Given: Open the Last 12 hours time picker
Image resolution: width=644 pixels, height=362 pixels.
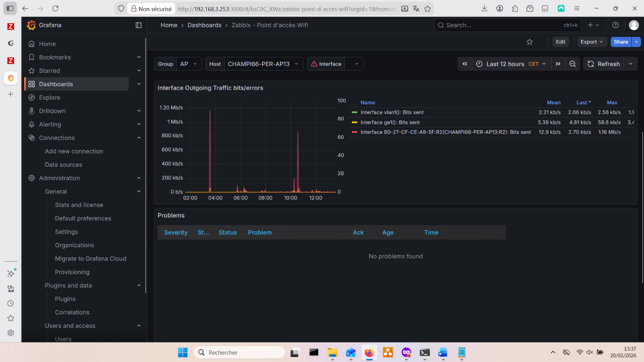Looking at the screenshot, I should pos(511,64).
